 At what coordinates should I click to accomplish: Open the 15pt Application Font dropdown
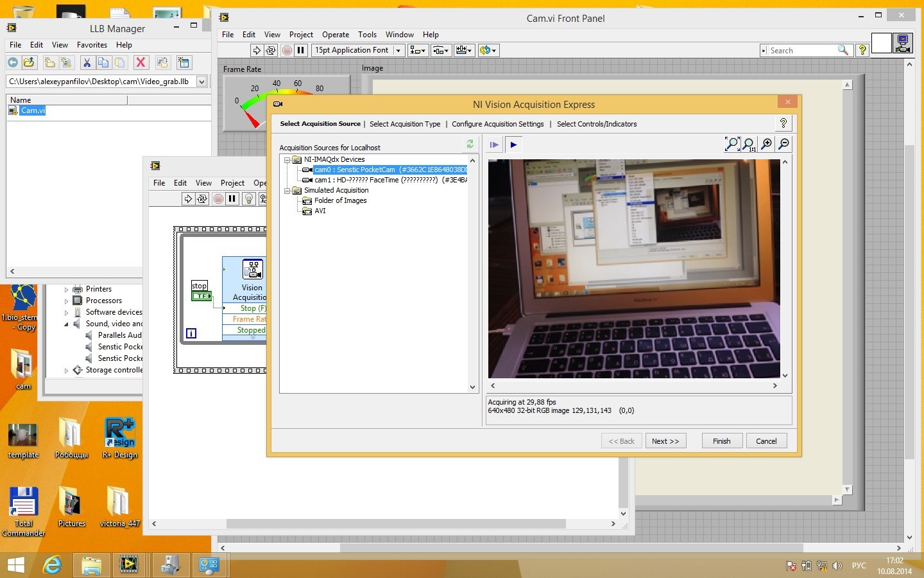tap(357, 50)
